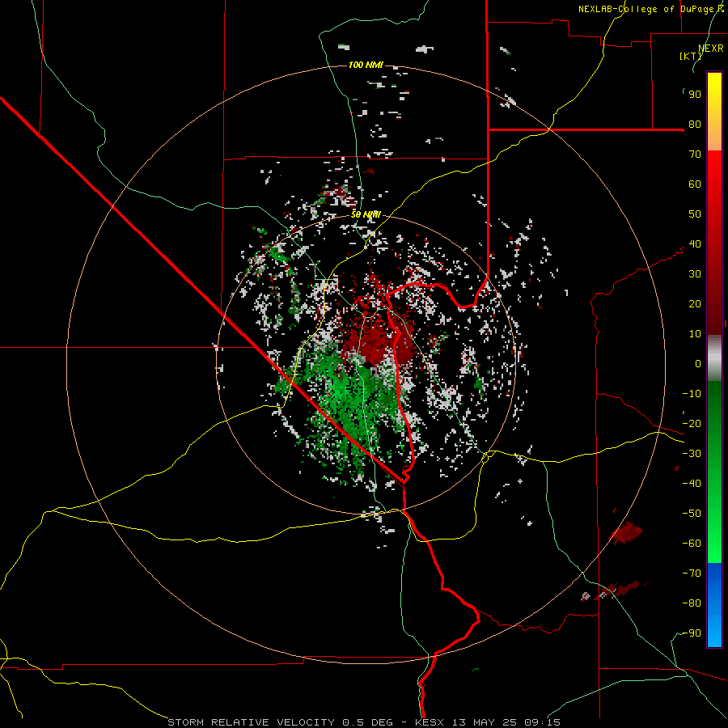This screenshot has height=728, width=728.
Task: Click the KESX station identifier in caption
Action: pos(430,722)
